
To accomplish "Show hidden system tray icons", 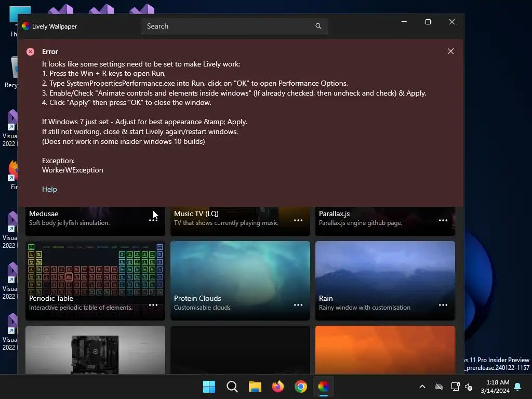I will pyautogui.click(x=422, y=387).
